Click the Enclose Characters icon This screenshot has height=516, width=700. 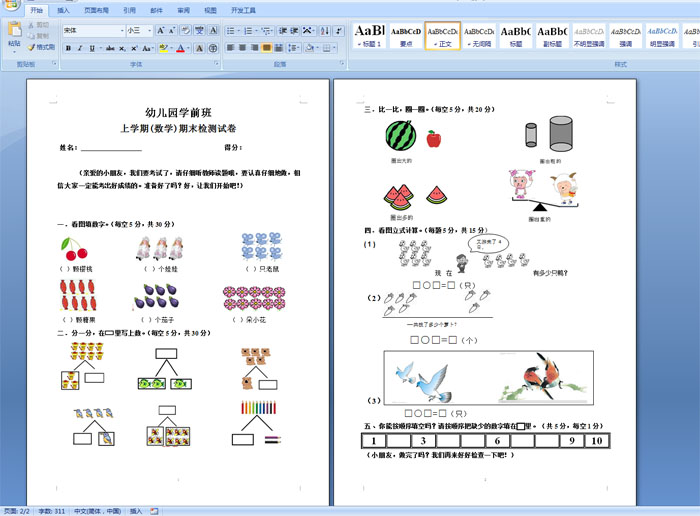213,48
